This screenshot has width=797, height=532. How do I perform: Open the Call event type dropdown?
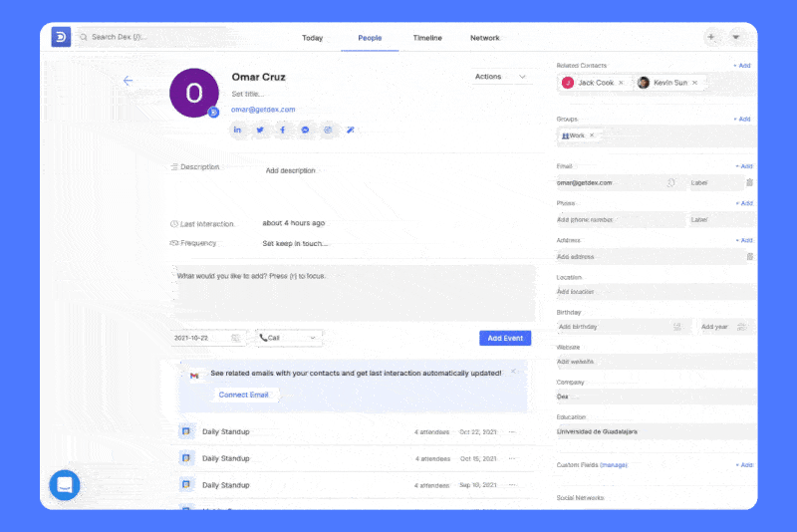[x=289, y=338]
